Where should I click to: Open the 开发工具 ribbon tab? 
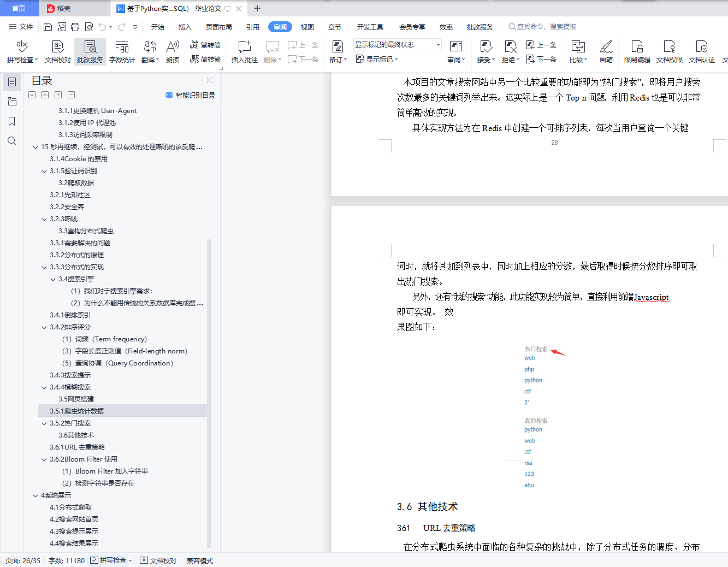click(370, 27)
